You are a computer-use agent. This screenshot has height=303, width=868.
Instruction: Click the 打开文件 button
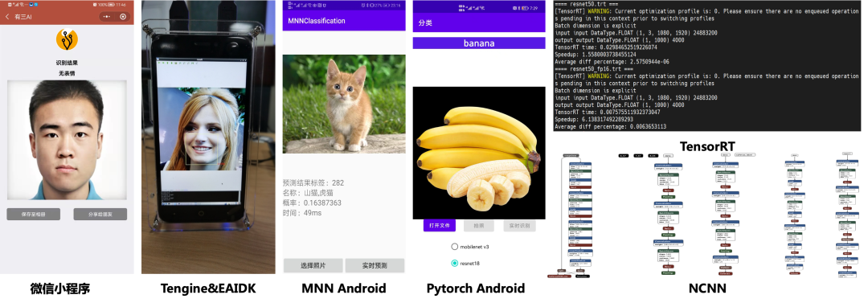pos(440,226)
